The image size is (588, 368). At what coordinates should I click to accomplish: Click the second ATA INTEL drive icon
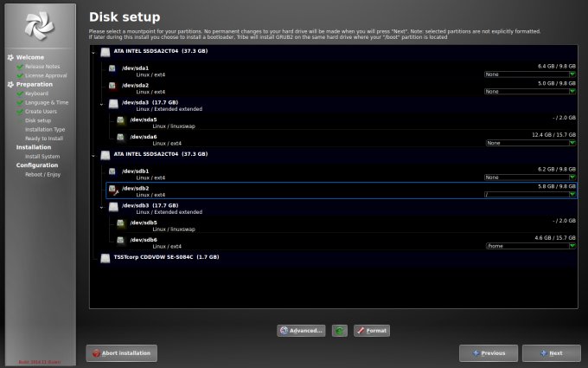point(105,155)
